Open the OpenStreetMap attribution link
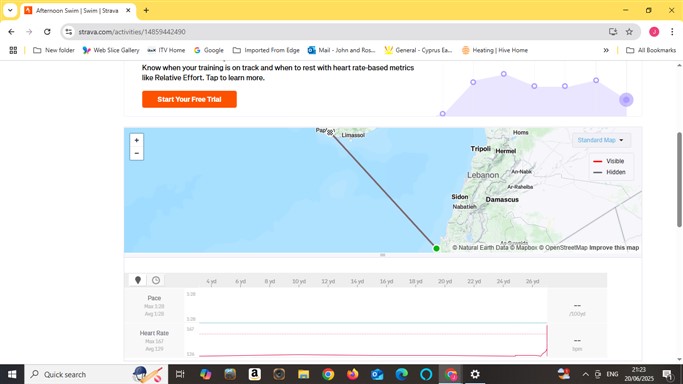 pyautogui.click(x=563, y=247)
